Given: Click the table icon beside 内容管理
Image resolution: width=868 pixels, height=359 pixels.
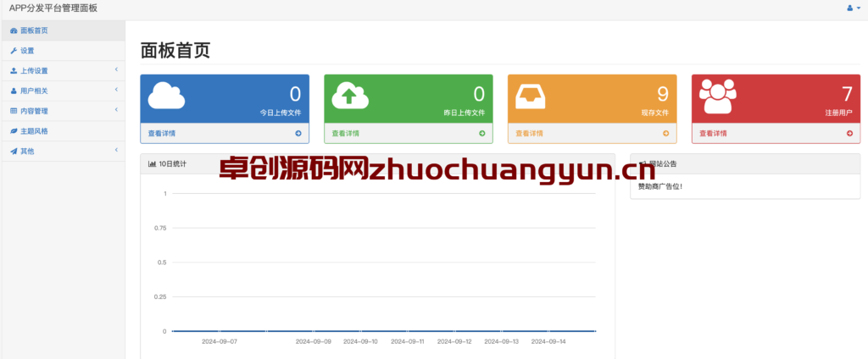Looking at the screenshot, I should point(14,111).
